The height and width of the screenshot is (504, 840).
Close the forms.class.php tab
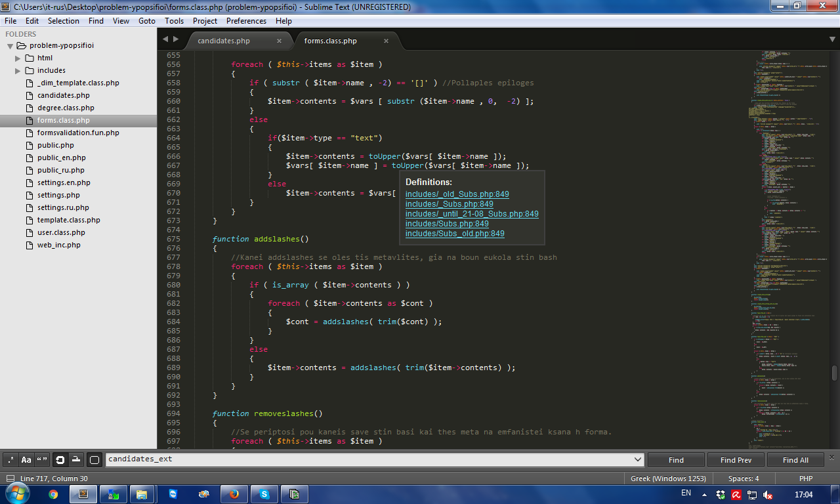[x=386, y=41]
